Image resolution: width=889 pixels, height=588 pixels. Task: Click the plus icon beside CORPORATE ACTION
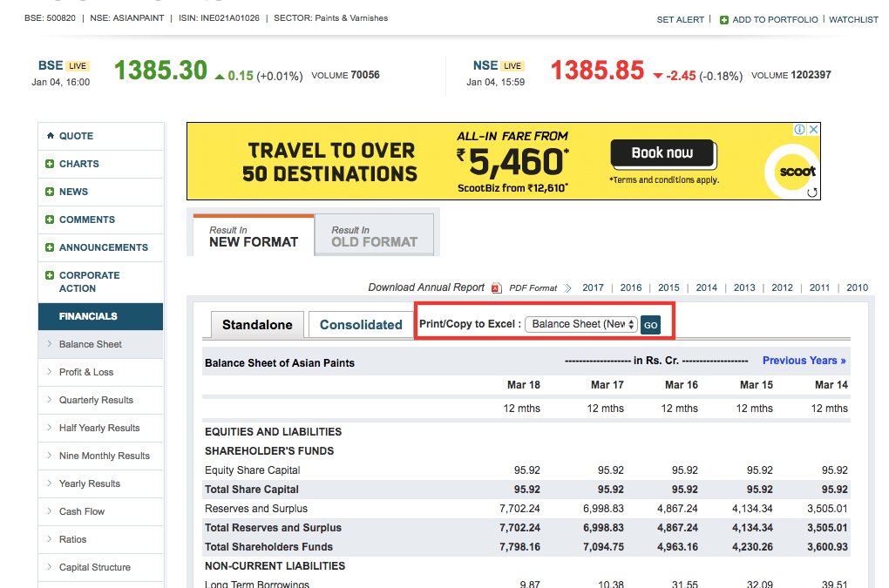click(50, 275)
